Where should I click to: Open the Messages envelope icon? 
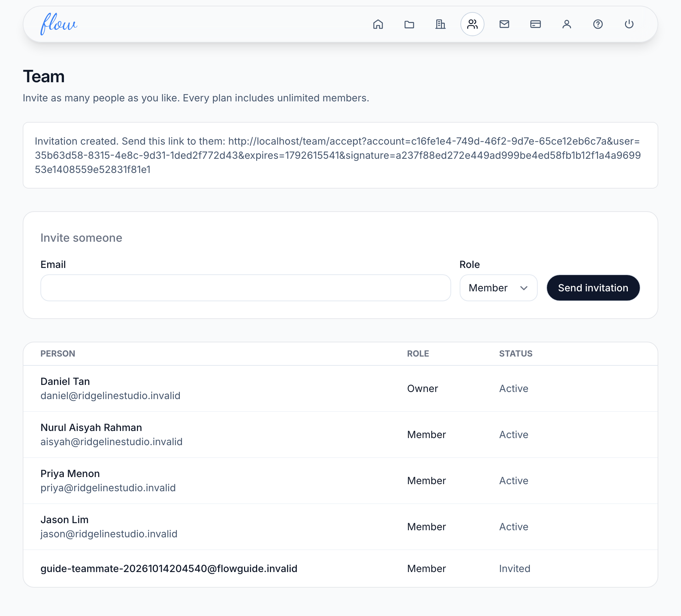pos(504,24)
